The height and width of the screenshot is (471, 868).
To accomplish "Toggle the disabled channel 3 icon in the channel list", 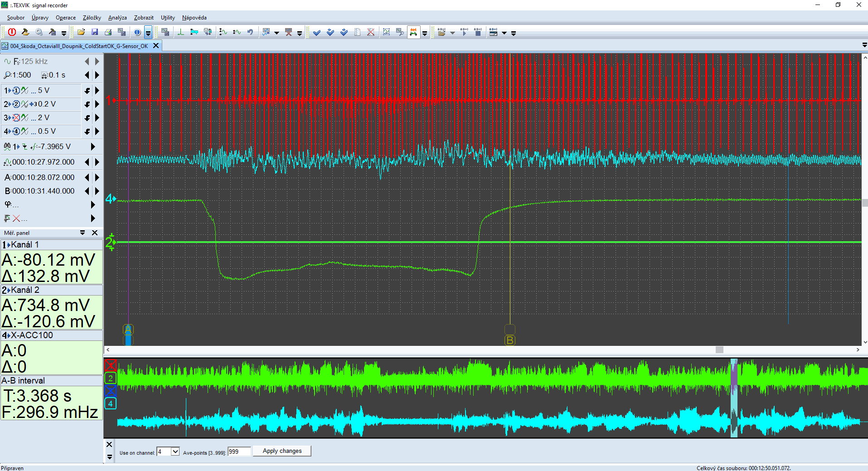I will (x=16, y=118).
